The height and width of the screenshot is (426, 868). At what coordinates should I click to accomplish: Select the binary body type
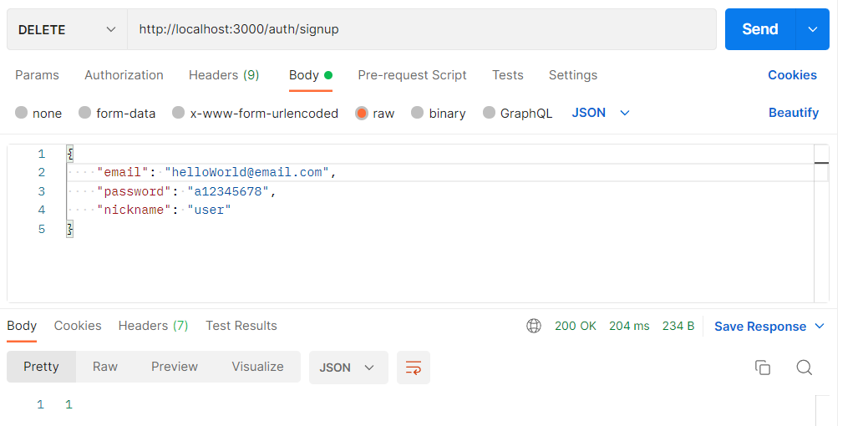pyautogui.click(x=439, y=114)
